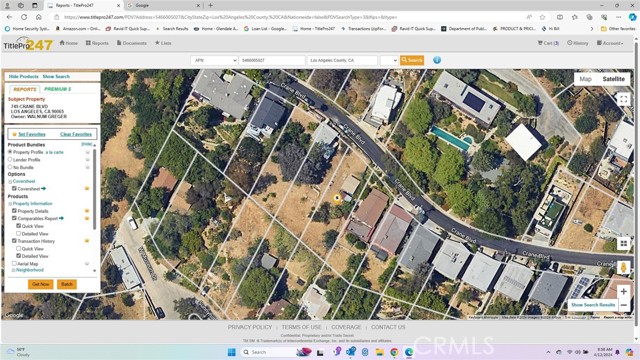Screen dimensions: 640x360
Task: Click the TitlePro247 logo
Action: click(x=28, y=44)
